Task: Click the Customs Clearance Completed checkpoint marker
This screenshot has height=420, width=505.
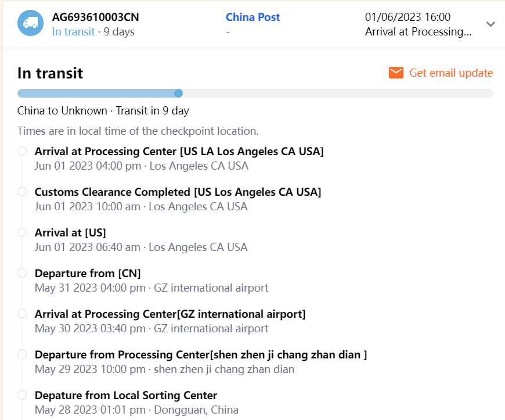Action: [x=22, y=192]
